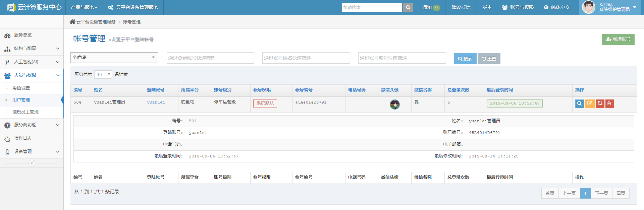Open 云平台设备管理服务 in the top nav
The width and height of the screenshot is (644, 210).
tap(133, 7)
